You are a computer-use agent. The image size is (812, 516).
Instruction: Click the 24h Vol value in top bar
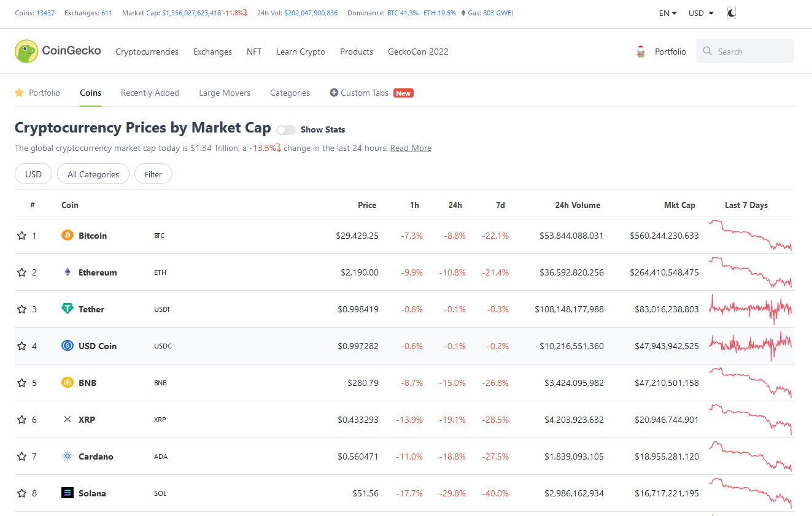(311, 13)
